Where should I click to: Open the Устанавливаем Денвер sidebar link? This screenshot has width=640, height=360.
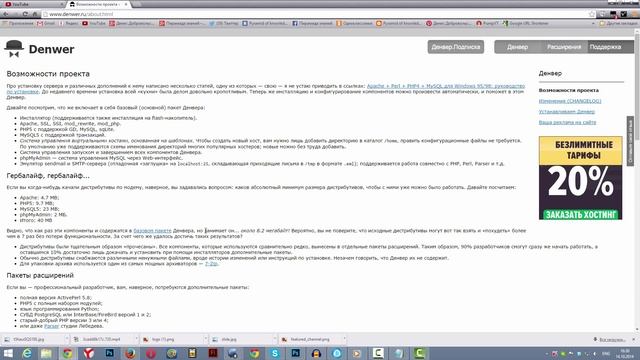[567, 111]
